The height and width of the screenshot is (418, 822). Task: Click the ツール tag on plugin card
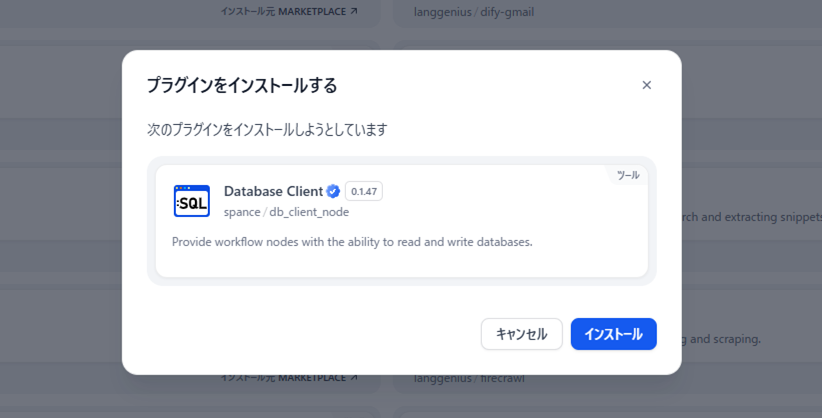point(627,175)
